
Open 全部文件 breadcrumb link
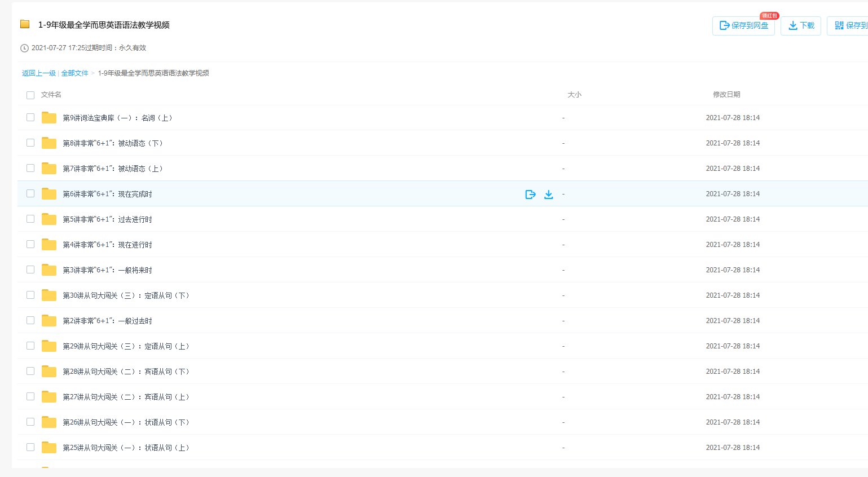(x=74, y=73)
